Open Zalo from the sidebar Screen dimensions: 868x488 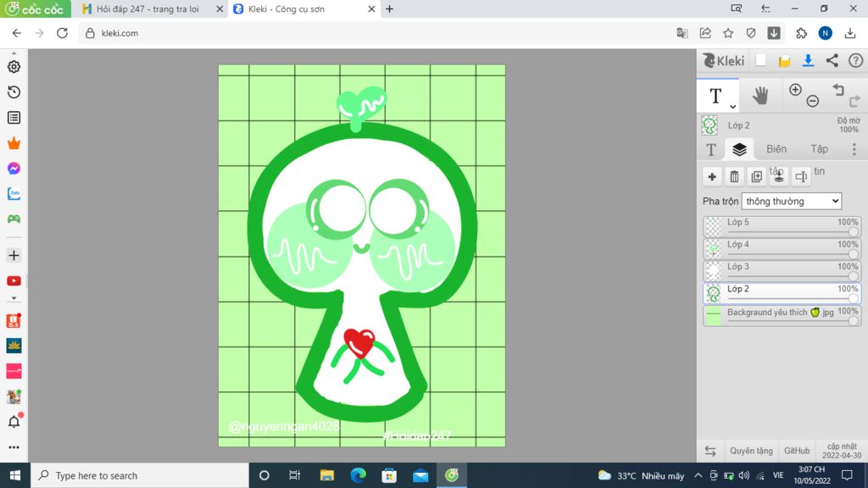point(14,194)
